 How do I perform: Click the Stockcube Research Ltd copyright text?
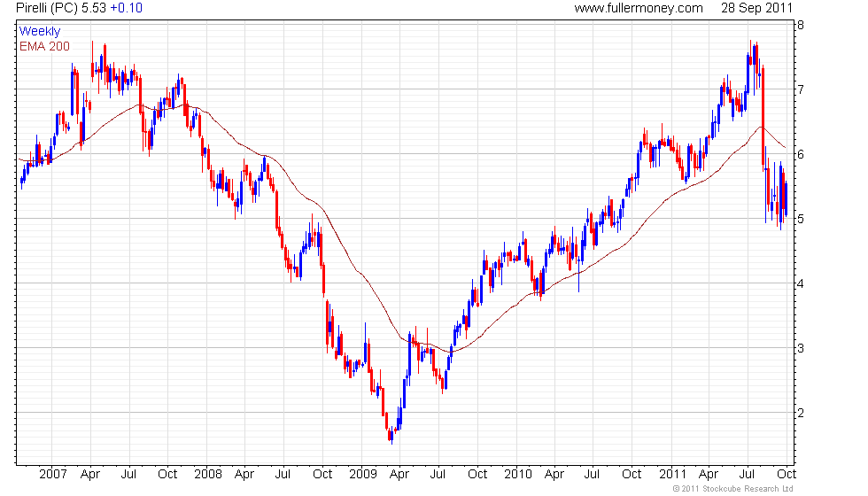pos(732,489)
